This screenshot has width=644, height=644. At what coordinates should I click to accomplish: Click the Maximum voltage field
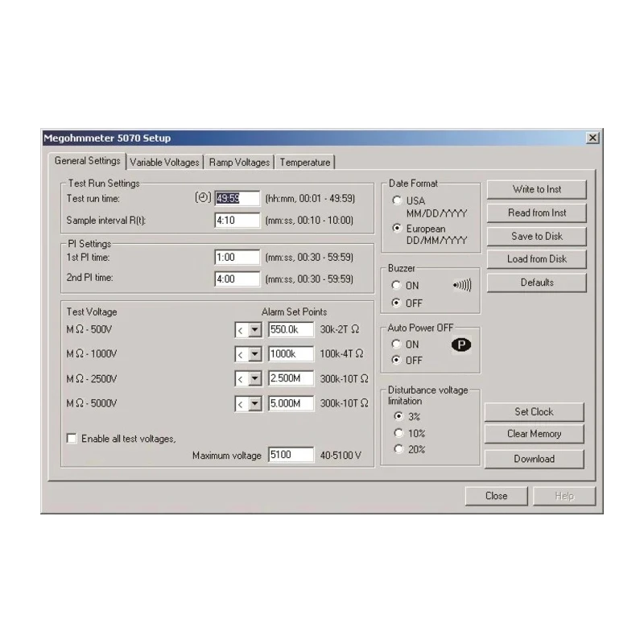[291, 455]
